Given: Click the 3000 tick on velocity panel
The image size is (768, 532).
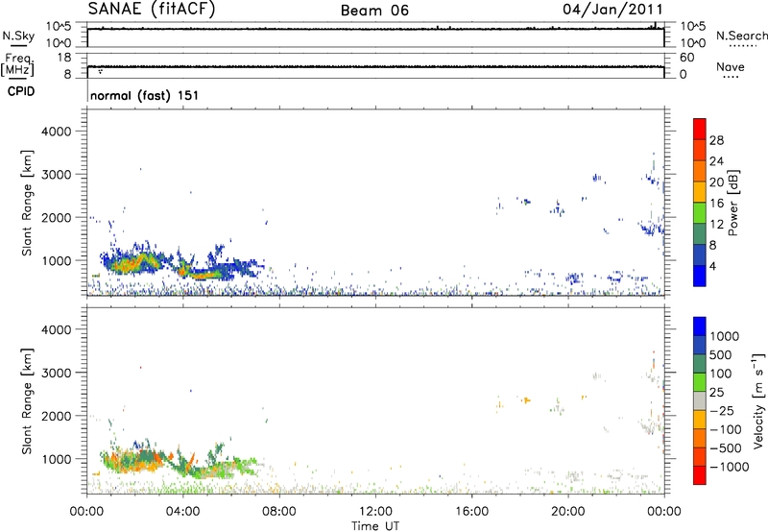Looking at the screenshot, I should (x=57, y=373).
